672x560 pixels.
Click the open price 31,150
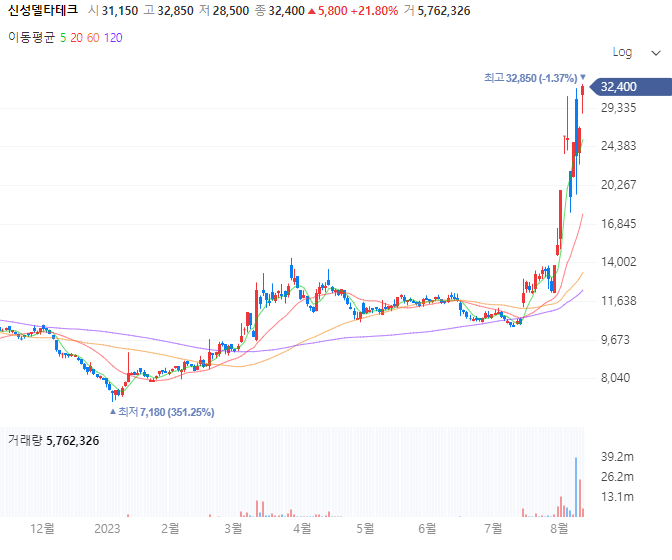tap(120, 11)
